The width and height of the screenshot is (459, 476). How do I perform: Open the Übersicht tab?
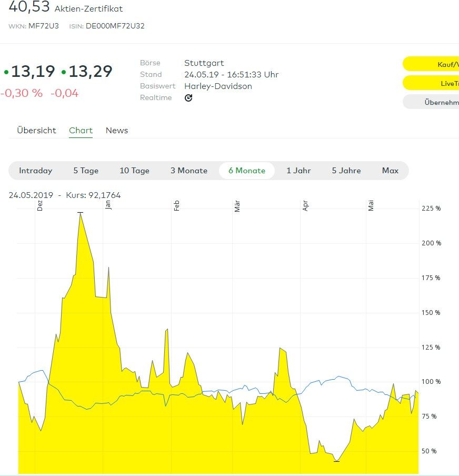(36, 131)
